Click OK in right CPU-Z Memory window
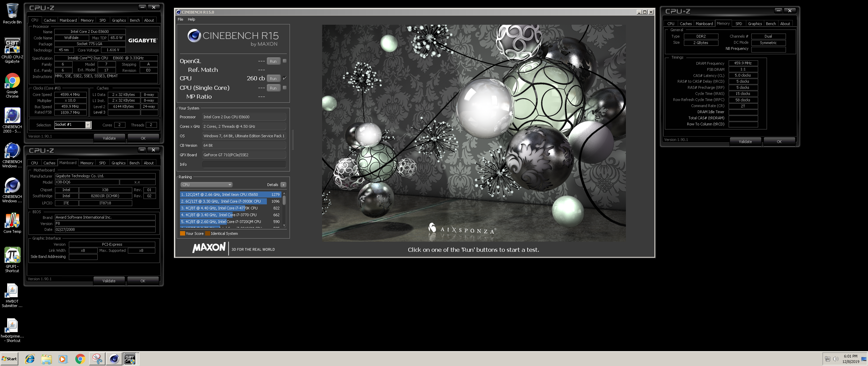The height and width of the screenshot is (366, 868). point(779,142)
